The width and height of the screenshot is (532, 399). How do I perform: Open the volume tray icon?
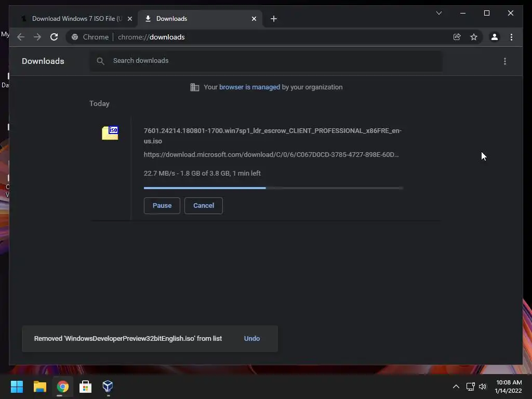pyautogui.click(x=483, y=387)
